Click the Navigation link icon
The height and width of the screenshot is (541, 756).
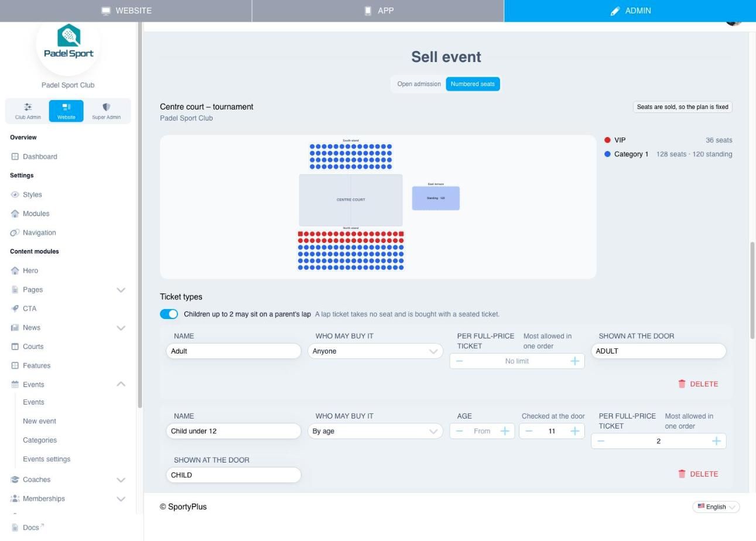(x=15, y=232)
